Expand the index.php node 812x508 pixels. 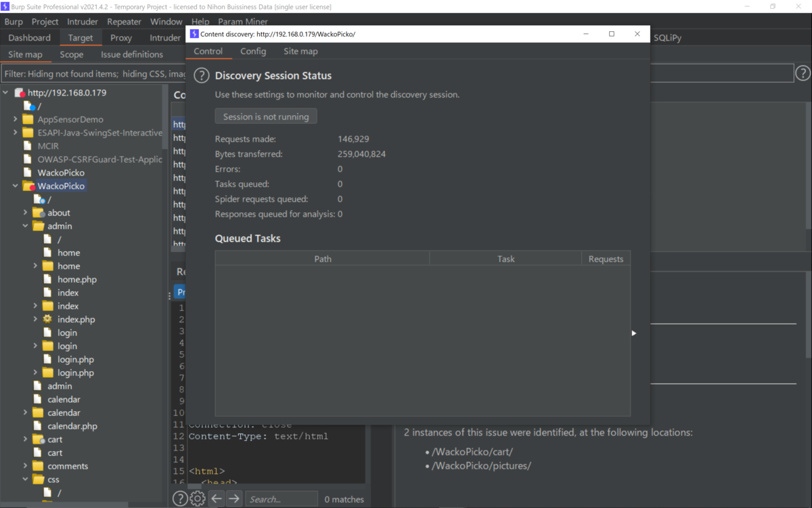pyautogui.click(x=36, y=319)
